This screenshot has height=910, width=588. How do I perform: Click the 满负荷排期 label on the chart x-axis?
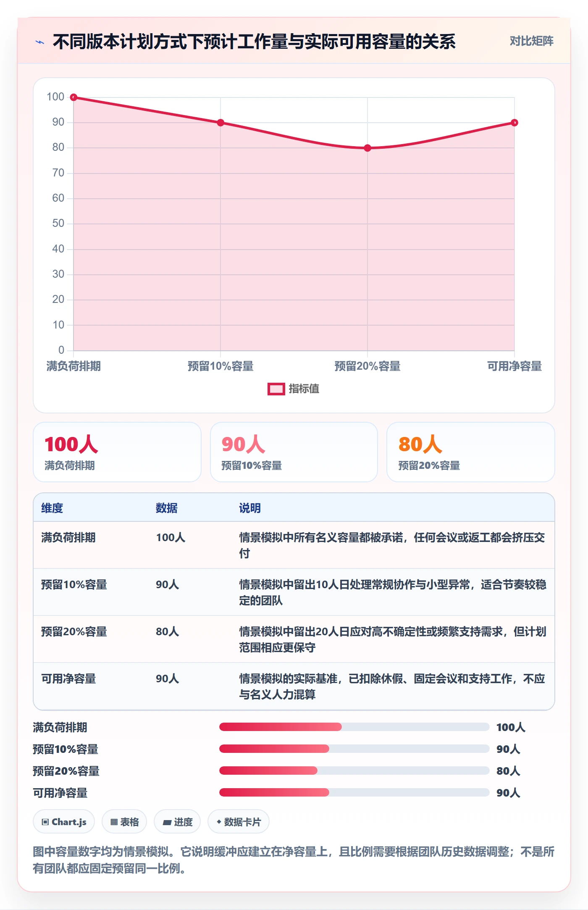point(73,366)
